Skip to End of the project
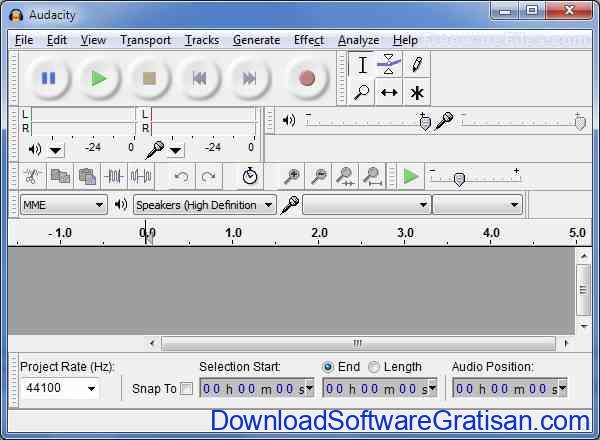This screenshot has width=600, height=440. tap(249, 78)
